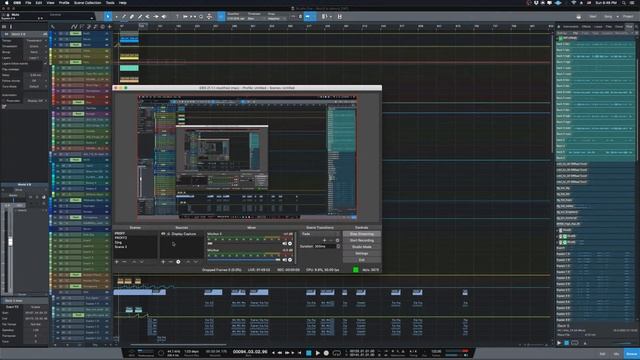
Task: Click Studio Mode in OBS Controls
Action: pyautogui.click(x=362, y=247)
